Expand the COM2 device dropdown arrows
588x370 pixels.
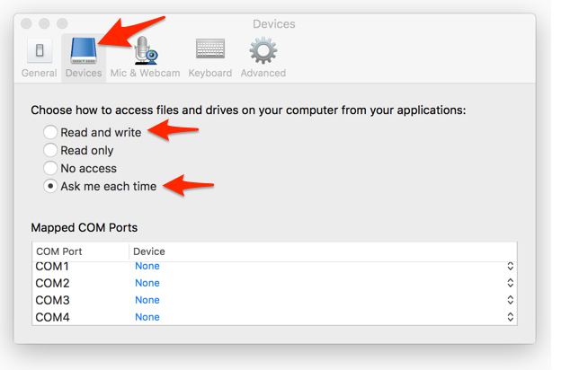(x=510, y=284)
